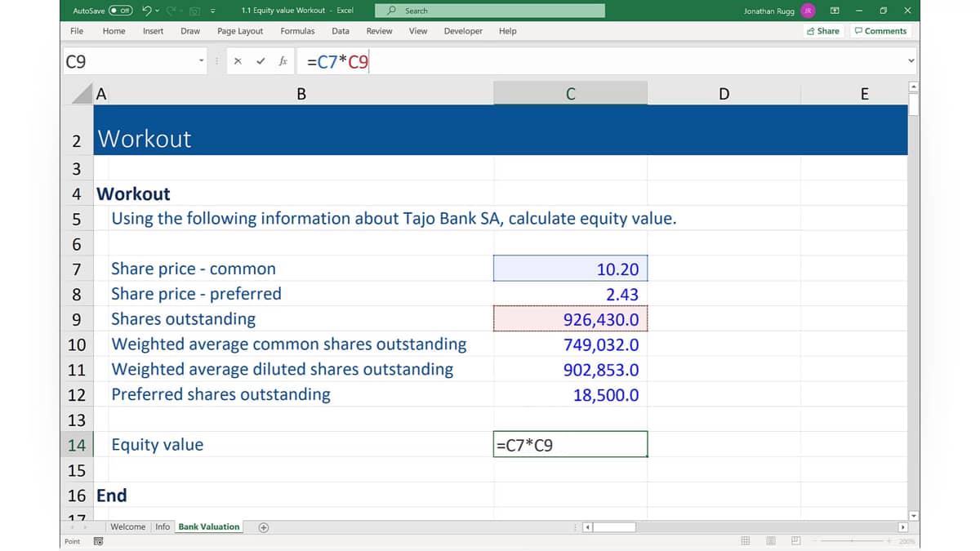Click preferred shares value 18,500.0
Viewport: 980px width, 551px height.
click(x=571, y=395)
